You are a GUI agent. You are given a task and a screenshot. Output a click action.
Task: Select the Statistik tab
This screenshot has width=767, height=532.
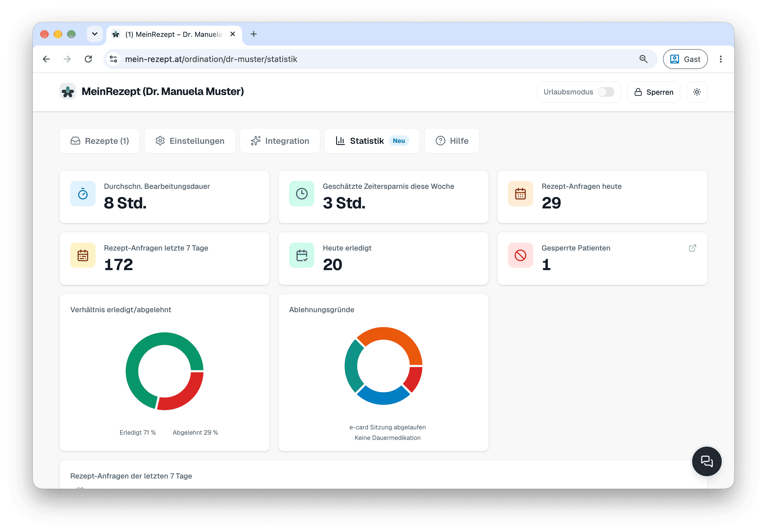(x=372, y=141)
